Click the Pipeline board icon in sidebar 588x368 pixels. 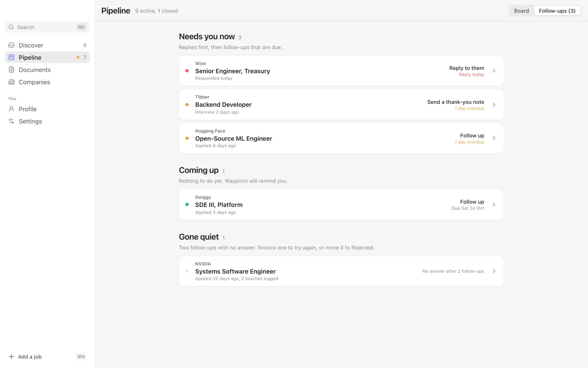(11, 57)
